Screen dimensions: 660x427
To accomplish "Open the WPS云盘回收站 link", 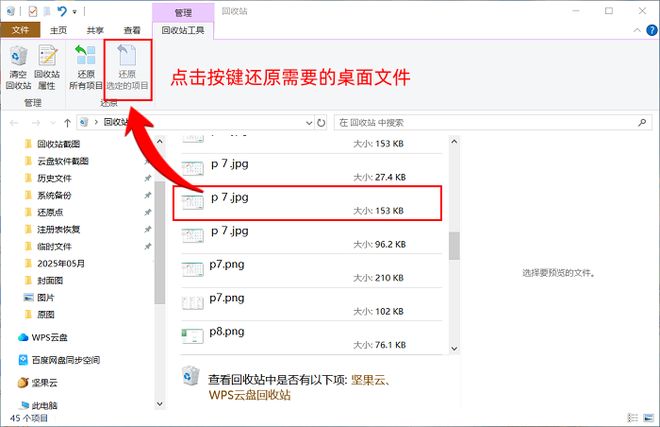I will (250, 395).
